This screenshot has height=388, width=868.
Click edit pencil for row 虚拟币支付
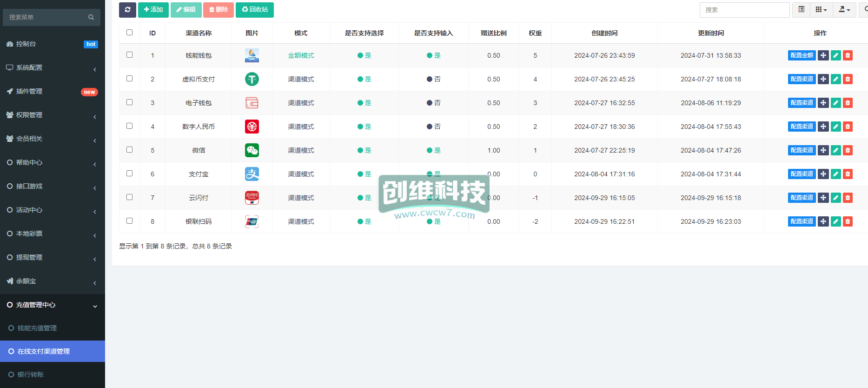click(835, 79)
